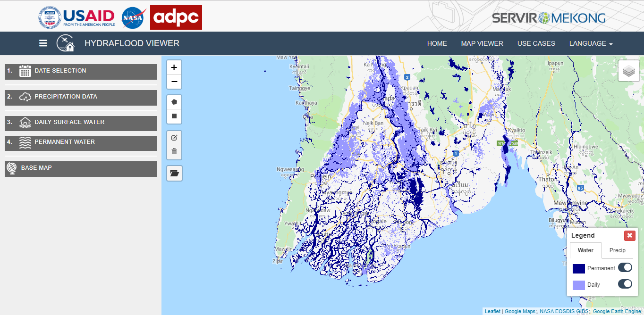Image resolution: width=644 pixels, height=315 pixels.
Task: Open the Language dropdown
Action: (591, 43)
